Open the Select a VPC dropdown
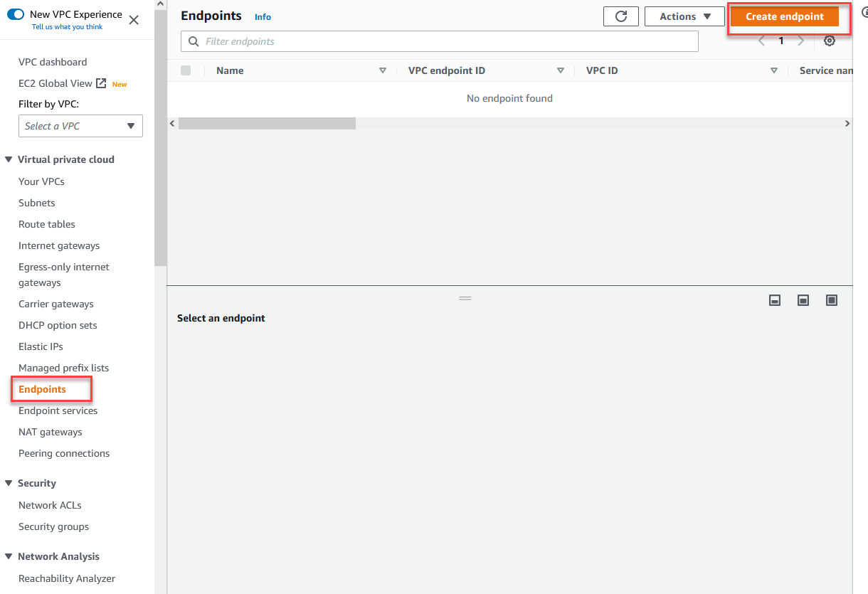The width and height of the screenshot is (868, 594). (80, 126)
